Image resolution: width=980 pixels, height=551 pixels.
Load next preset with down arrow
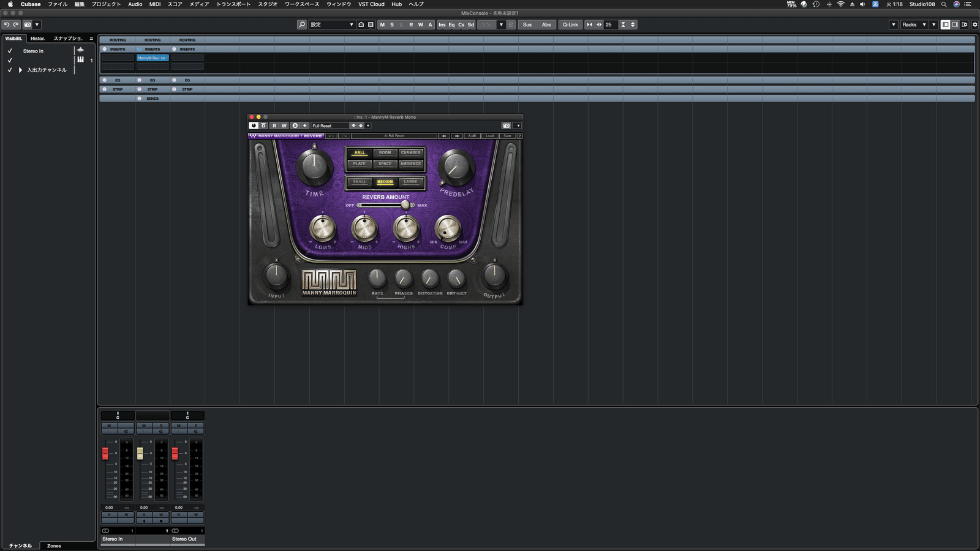361,126
